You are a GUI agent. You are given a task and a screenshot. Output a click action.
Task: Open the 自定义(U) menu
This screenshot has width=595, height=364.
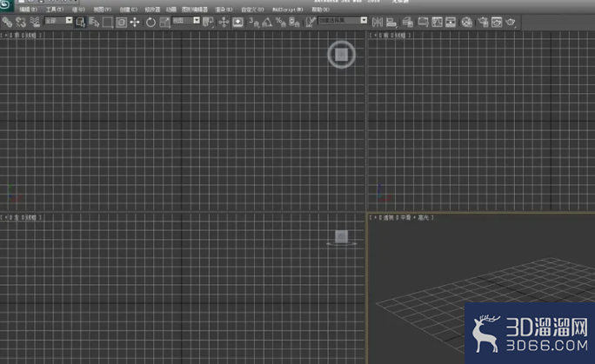[x=252, y=9]
